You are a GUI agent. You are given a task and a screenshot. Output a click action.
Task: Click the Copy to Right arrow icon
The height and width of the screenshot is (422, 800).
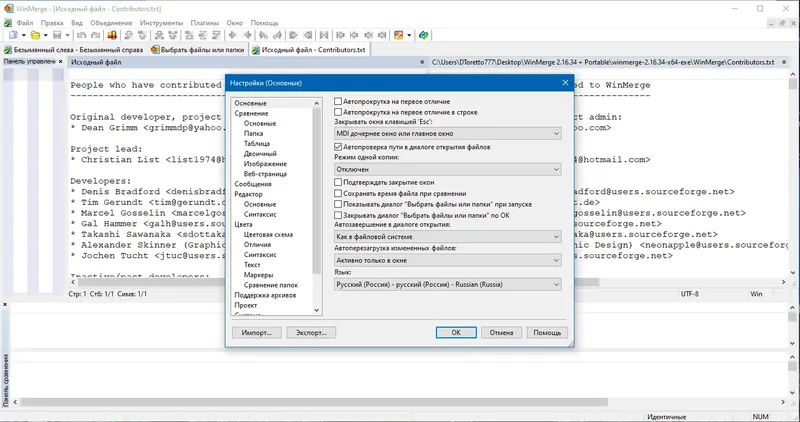click(x=233, y=35)
